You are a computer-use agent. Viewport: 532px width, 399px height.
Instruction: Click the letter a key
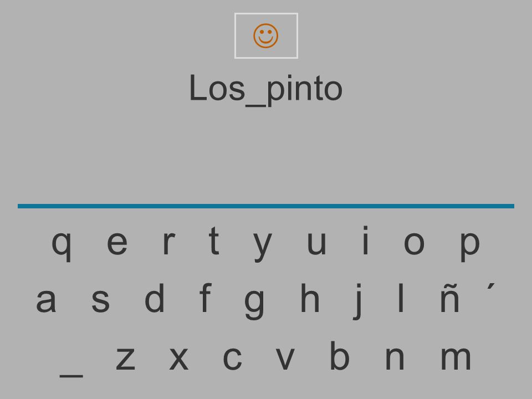46,300
